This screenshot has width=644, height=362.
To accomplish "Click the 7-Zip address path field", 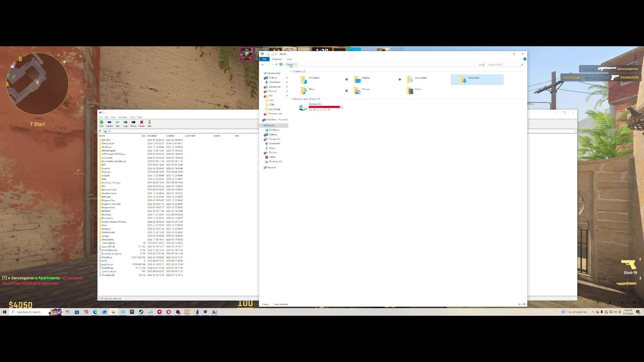I will (340, 131).
